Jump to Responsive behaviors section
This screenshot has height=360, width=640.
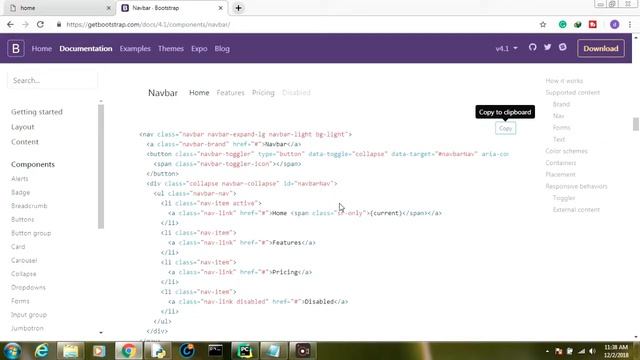click(x=576, y=186)
